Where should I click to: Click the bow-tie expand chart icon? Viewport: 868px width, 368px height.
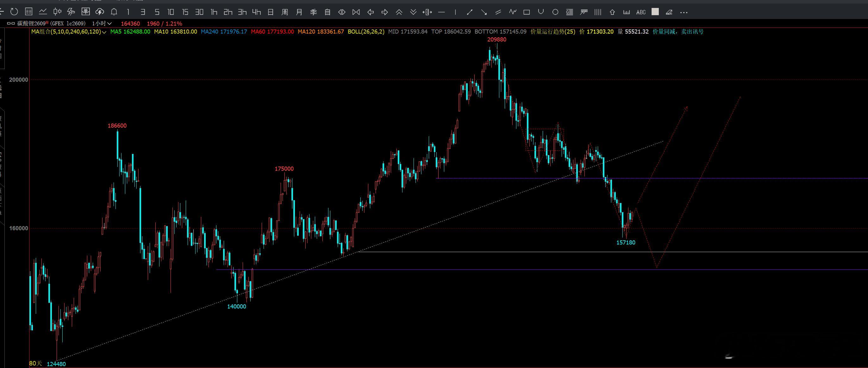(356, 12)
